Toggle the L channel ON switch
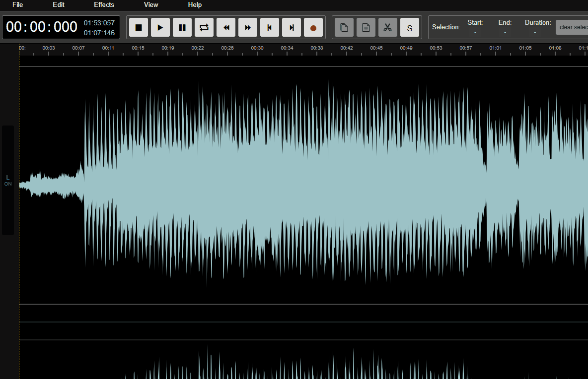 [x=8, y=181]
